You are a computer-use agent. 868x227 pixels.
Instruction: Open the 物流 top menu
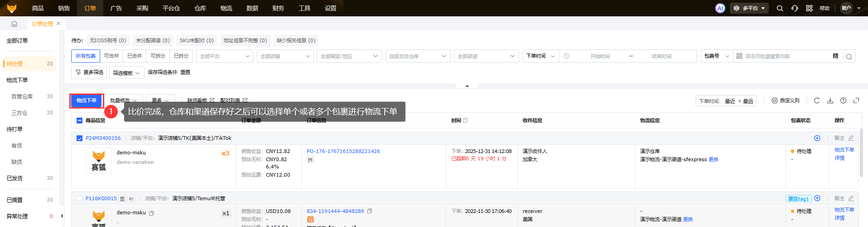(x=226, y=8)
